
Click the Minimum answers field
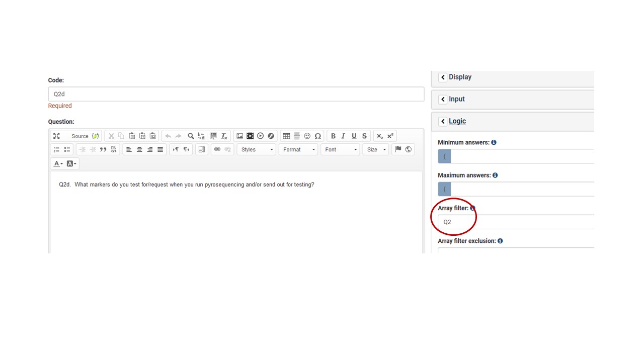click(522, 156)
